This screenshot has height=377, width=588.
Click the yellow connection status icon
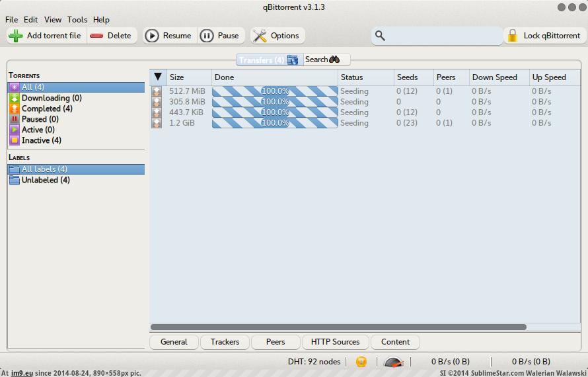(x=361, y=362)
